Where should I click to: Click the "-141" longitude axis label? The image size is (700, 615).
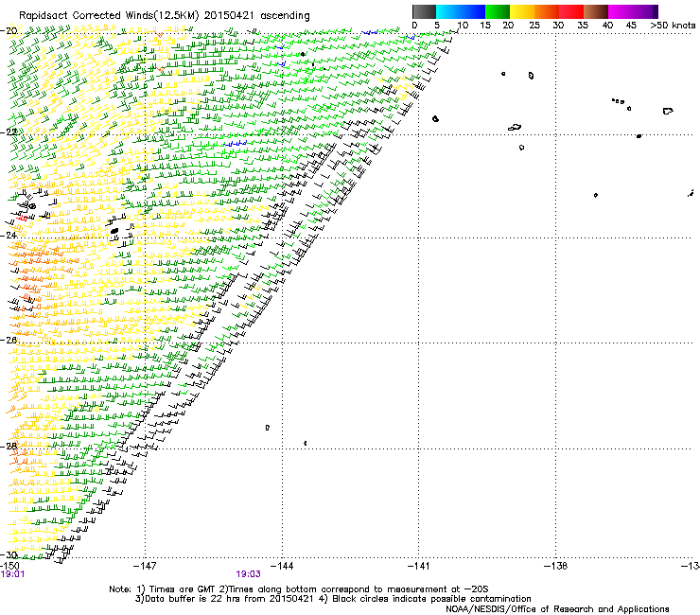418,566
